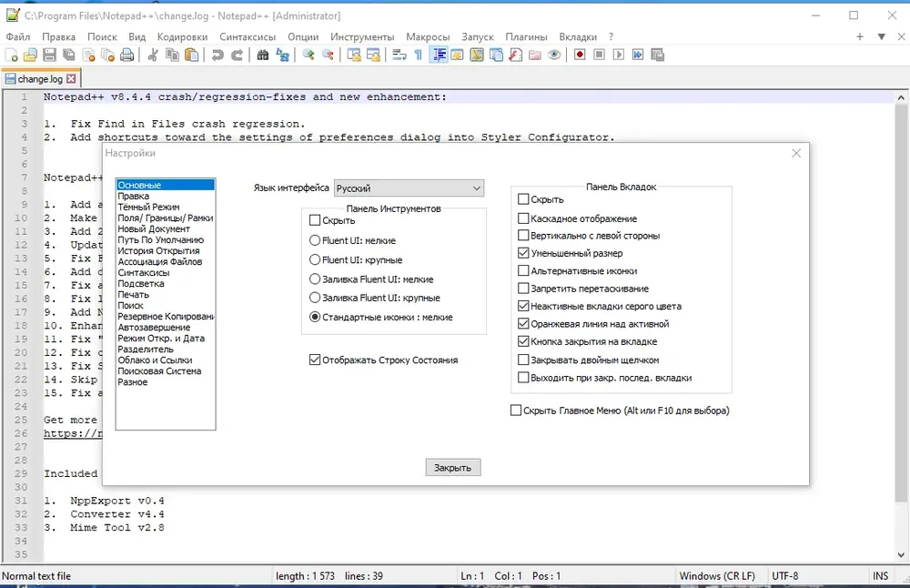Uncheck Отображать Строку Состояния

coord(315,360)
